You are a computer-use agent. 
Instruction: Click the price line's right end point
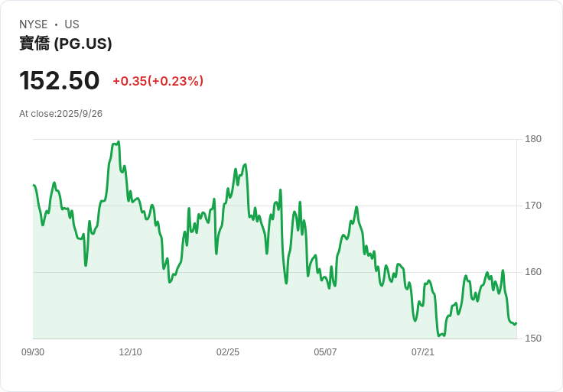coord(516,323)
